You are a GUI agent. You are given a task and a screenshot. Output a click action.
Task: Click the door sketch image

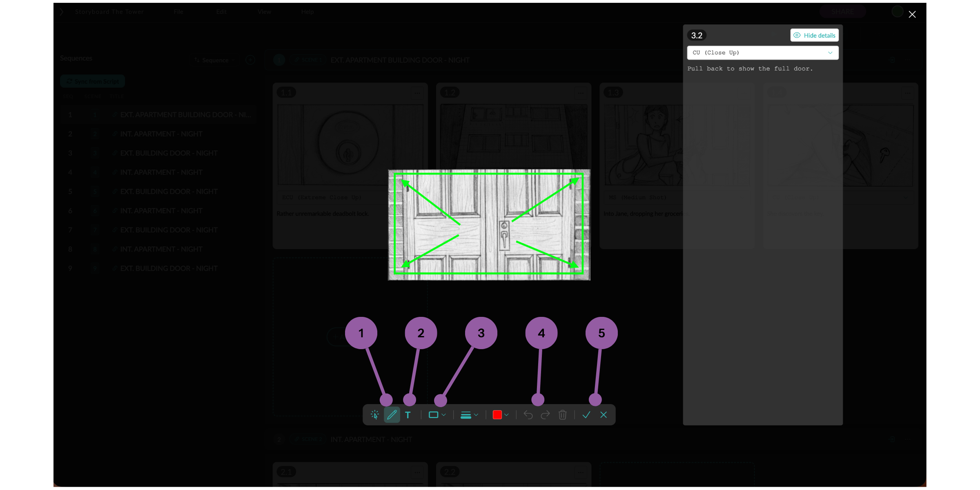click(x=489, y=225)
